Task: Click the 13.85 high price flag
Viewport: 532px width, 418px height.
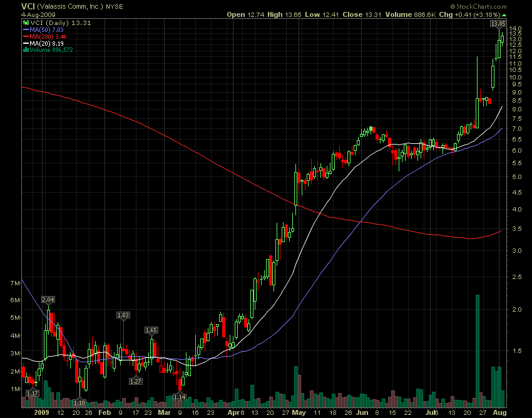Action: pos(498,23)
